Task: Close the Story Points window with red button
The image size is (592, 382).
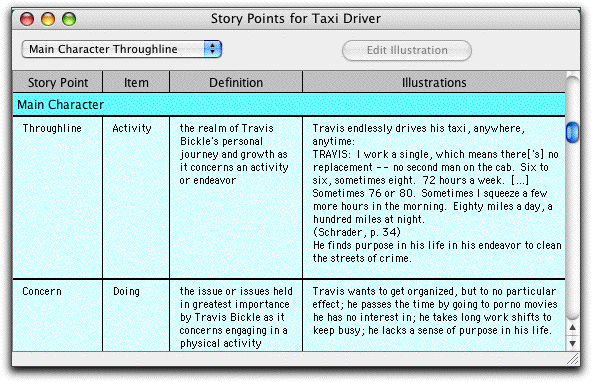Action: pos(27,18)
